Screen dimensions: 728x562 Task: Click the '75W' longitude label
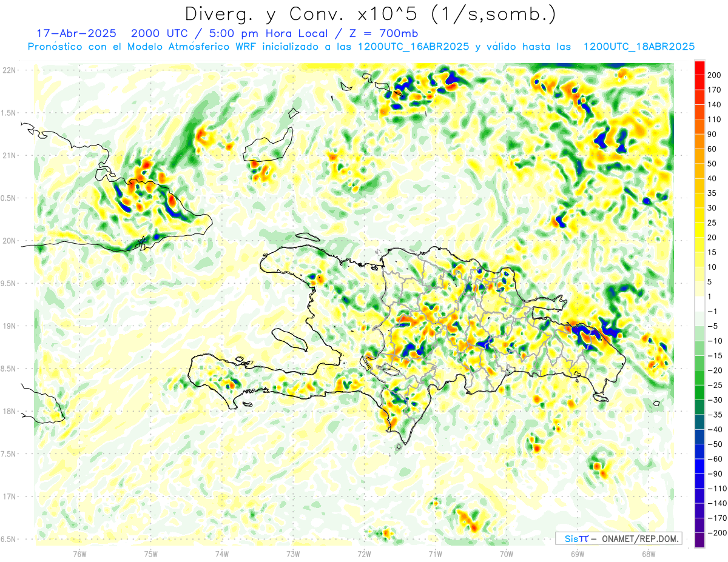pos(151,553)
